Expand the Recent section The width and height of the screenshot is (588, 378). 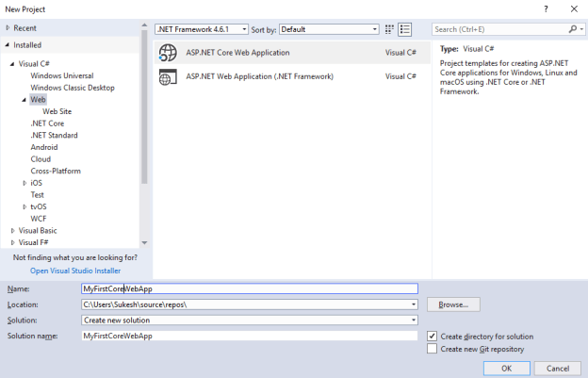click(8, 27)
